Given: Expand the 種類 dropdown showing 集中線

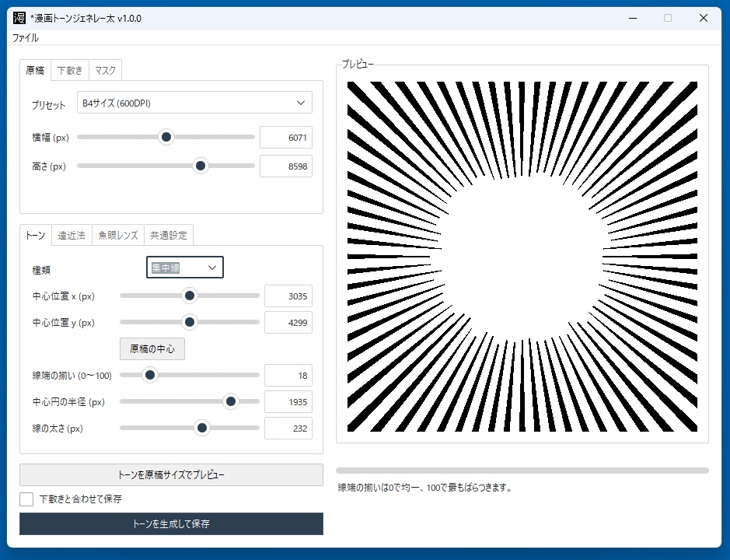Looking at the screenshot, I should (185, 268).
